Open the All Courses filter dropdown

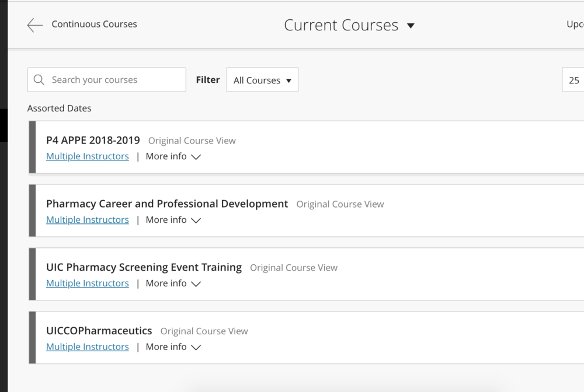tap(262, 80)
